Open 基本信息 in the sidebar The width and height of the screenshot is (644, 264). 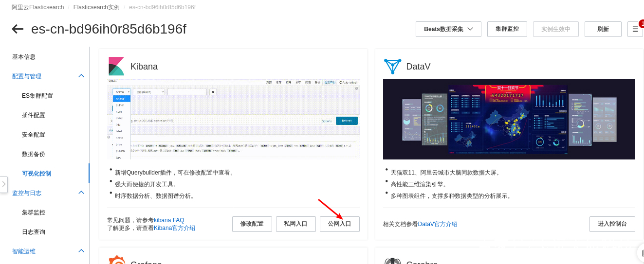[x=24, y=57]
